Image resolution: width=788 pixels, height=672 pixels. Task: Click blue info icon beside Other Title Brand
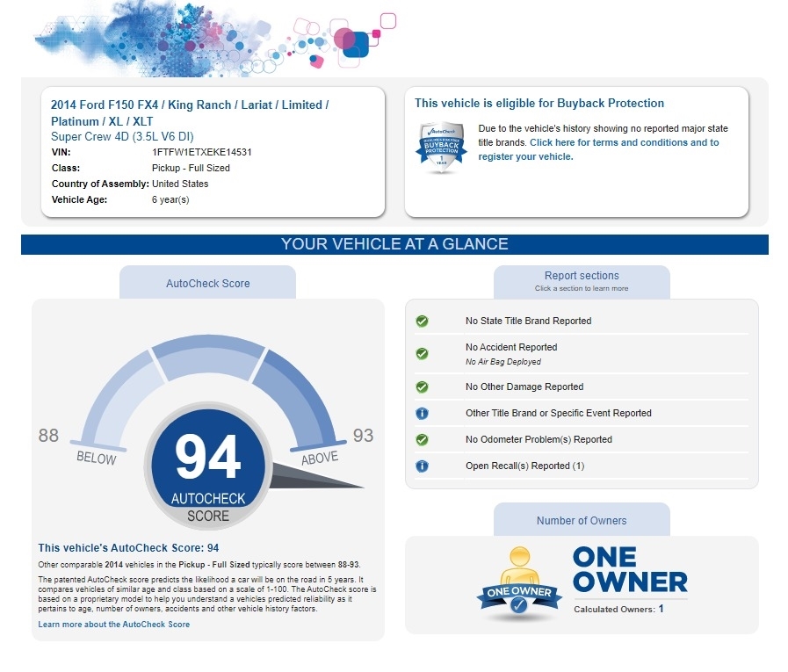point(422,414)
